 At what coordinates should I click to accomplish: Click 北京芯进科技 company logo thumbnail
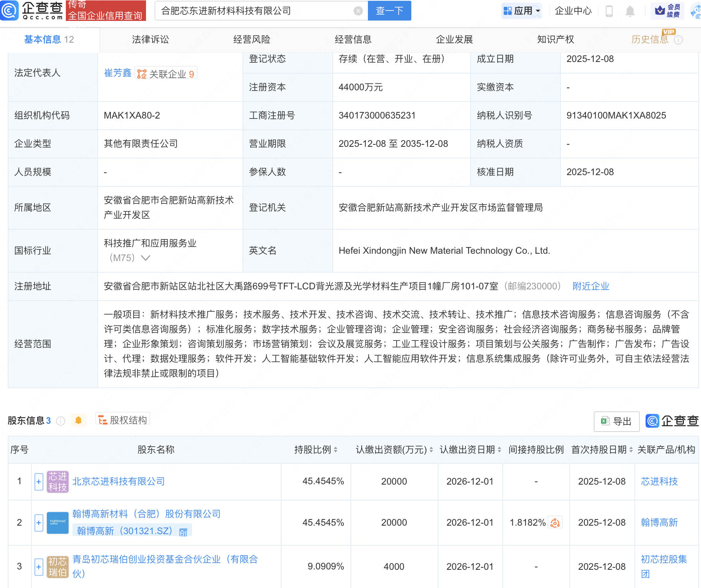point(57,481)
